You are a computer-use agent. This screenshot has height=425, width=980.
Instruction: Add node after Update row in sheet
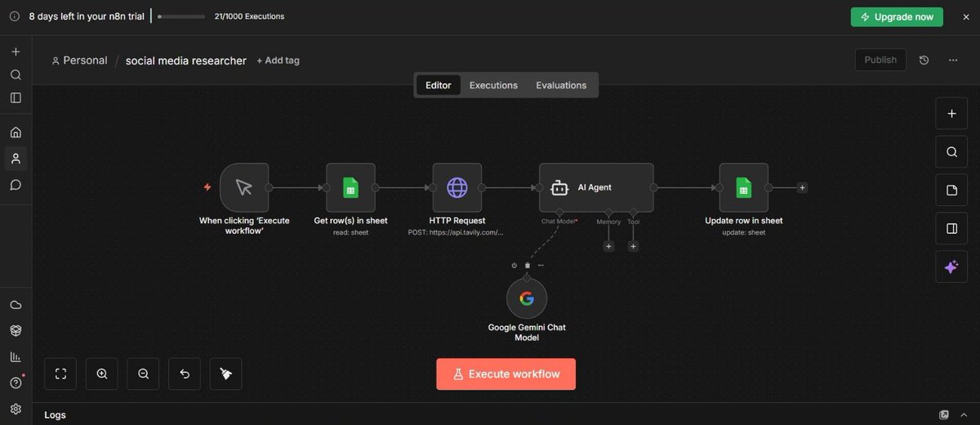click(803, 187)
